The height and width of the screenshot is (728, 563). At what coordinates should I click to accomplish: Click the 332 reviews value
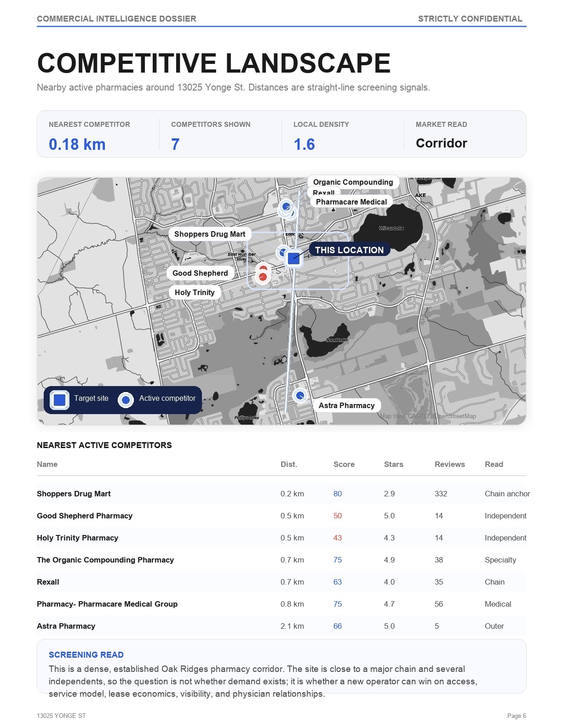(441, 494)
